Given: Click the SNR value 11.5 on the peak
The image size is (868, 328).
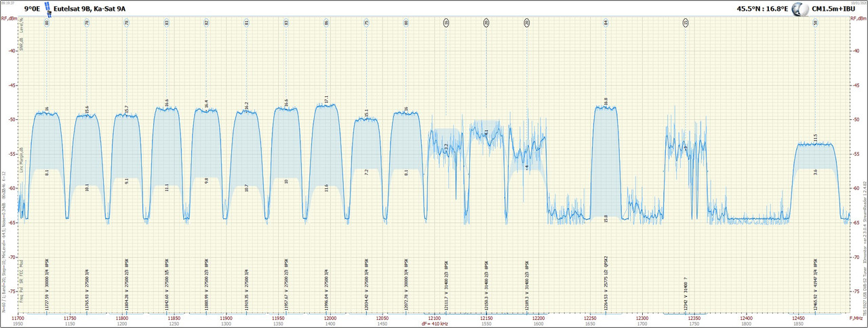Looking at the screenshot, I should (x=816, y=138).
